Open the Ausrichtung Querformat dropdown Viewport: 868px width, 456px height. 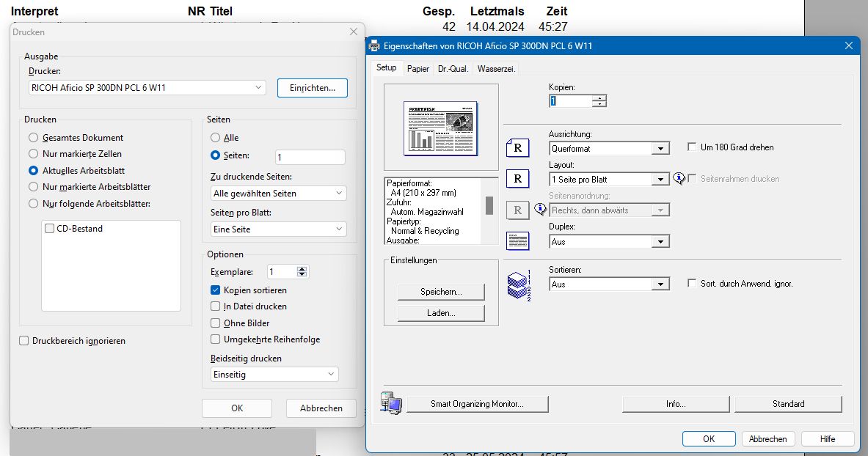click(x=609, y=148)
